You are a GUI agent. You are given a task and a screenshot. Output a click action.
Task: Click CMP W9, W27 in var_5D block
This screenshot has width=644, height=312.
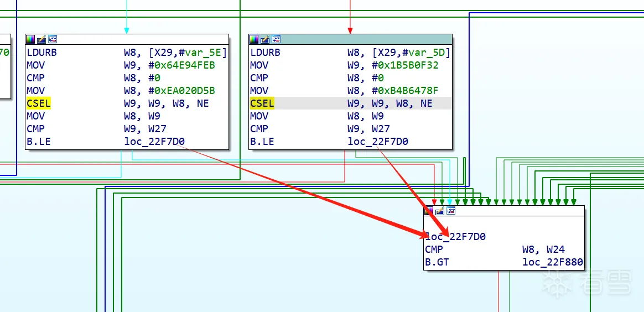(x=320, y=129)
